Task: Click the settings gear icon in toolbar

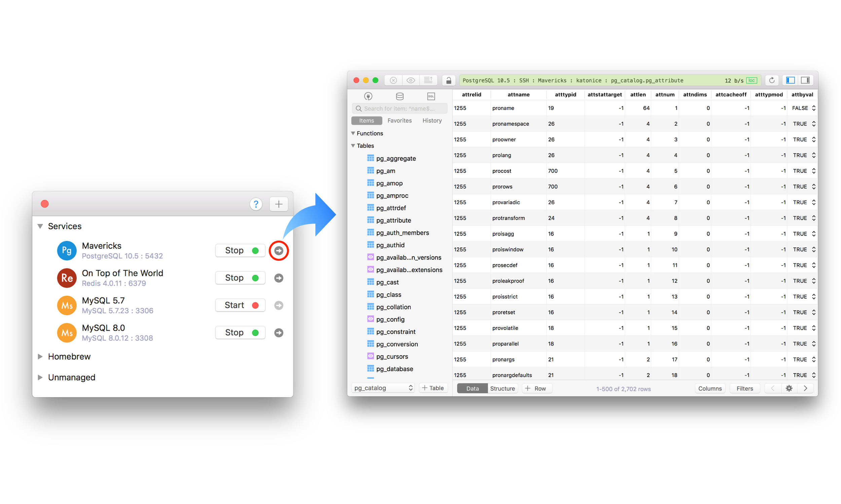Action: (789, 388)
